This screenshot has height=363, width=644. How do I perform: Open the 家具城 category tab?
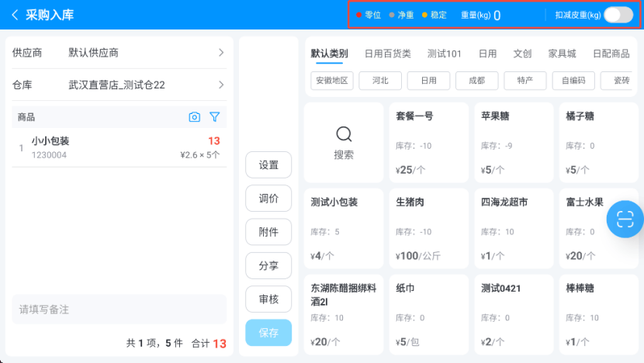click(562, 54)
